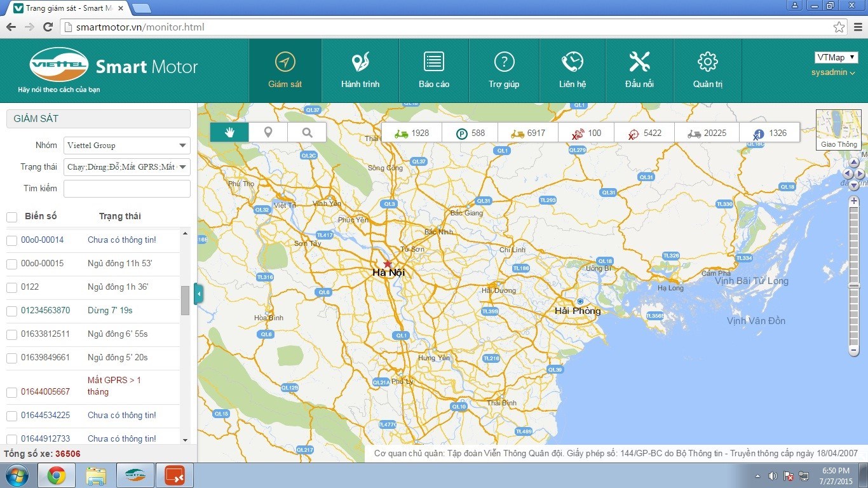
Task: Click the Tìm kiếm search input field
Action: 126,189
